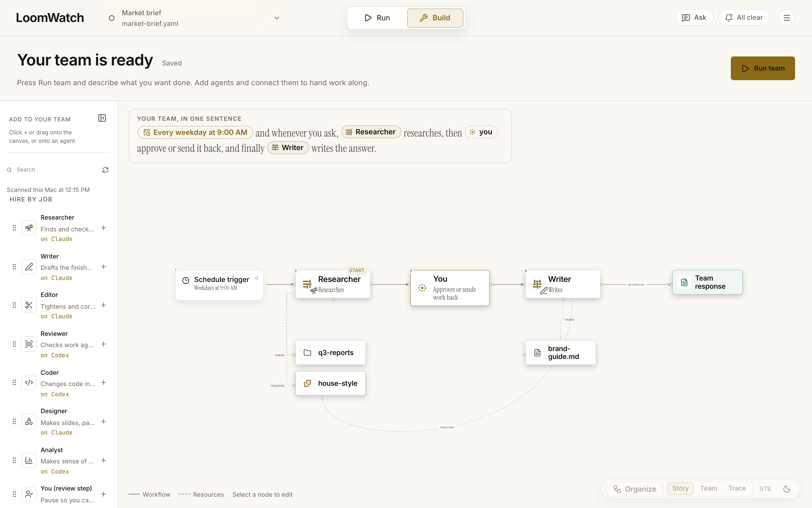Add Coder with its plus icon
The width and height of the screenshot is (812, 508).
point(104,382)
